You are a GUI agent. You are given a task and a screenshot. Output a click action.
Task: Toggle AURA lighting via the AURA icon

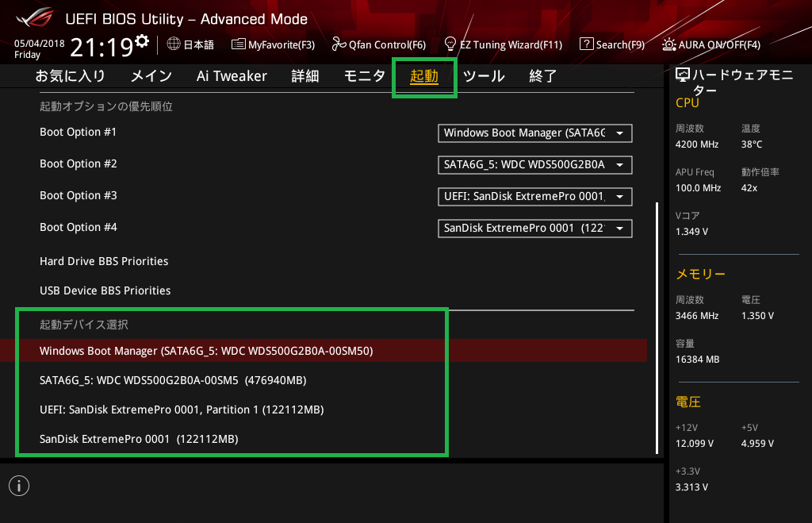669,44
